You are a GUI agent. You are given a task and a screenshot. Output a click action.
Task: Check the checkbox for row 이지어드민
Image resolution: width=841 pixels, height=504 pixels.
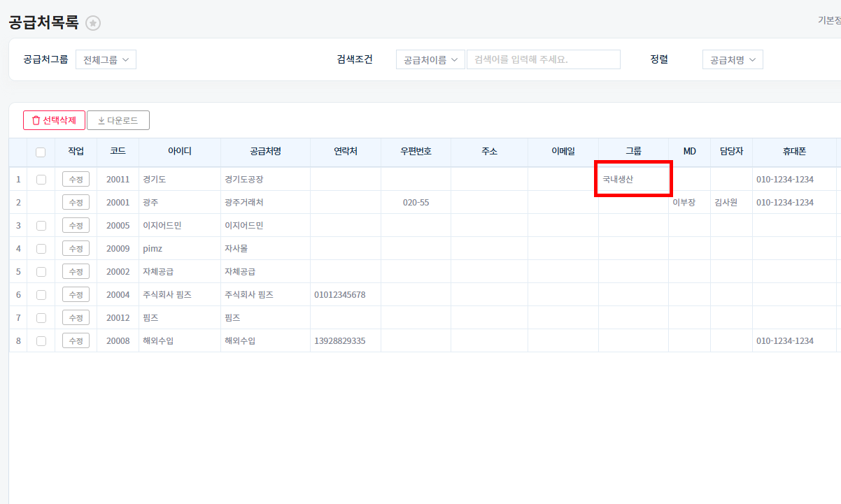pyautogui.click(x=41, y=226)
